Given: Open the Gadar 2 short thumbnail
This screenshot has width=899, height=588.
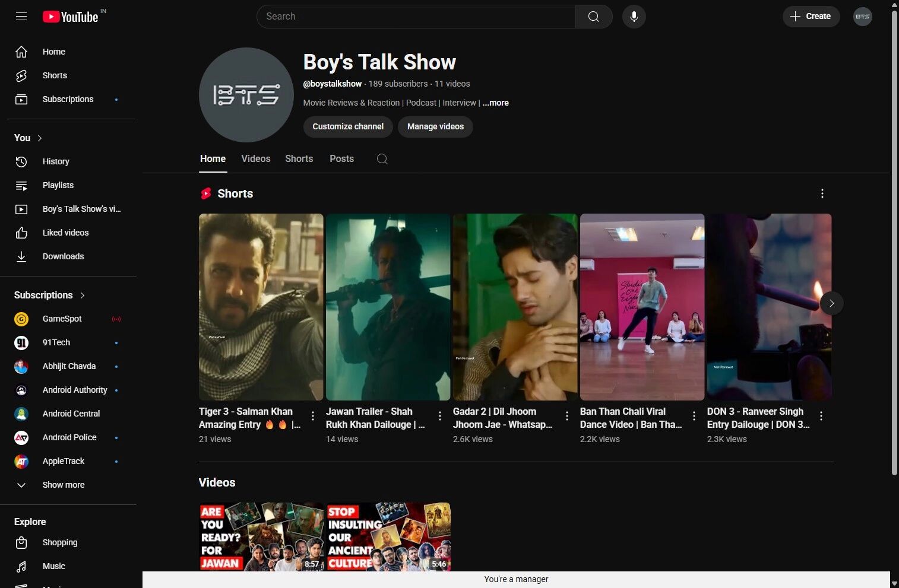Looking at the screenshot, I should point(515,307).
